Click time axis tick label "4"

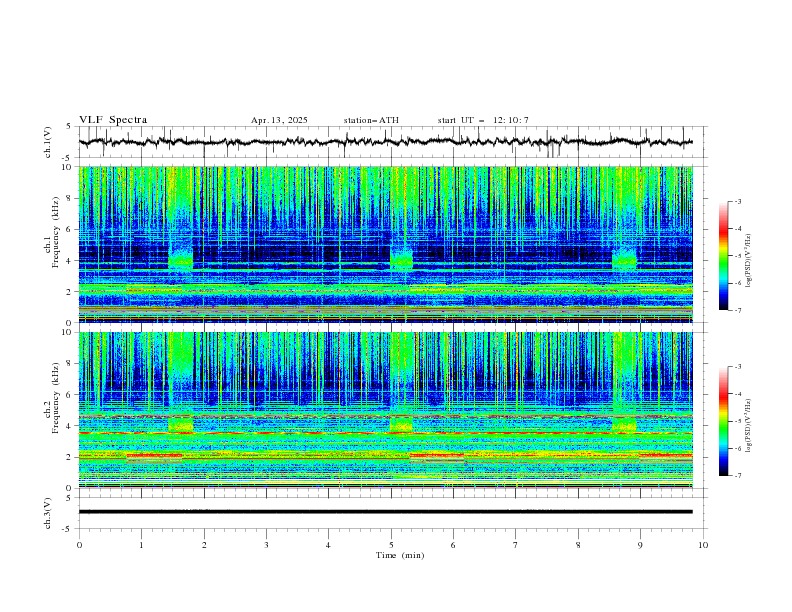tap(328, 545)
